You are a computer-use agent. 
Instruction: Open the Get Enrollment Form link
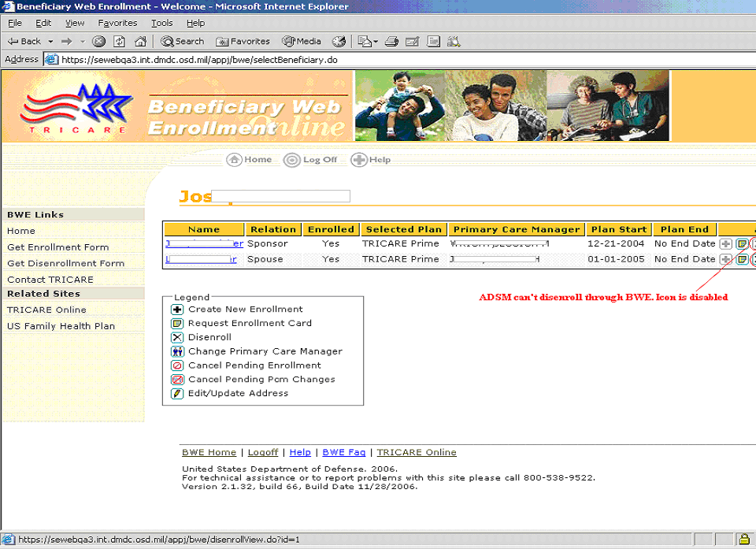[x=57, y=247]
